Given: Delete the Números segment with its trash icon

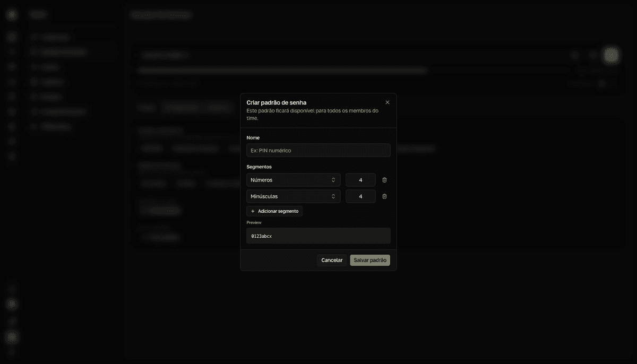Looking at the screenshot, I should click(x=384, y=180).
